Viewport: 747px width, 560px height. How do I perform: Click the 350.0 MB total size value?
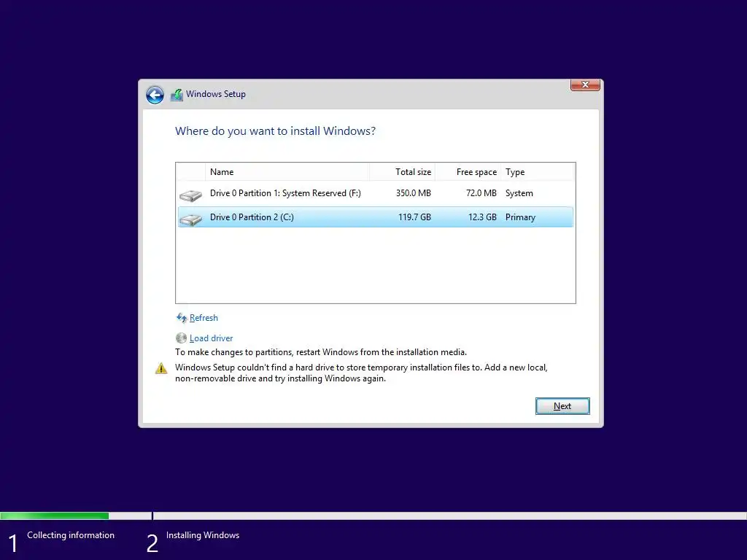click(413, 193)
